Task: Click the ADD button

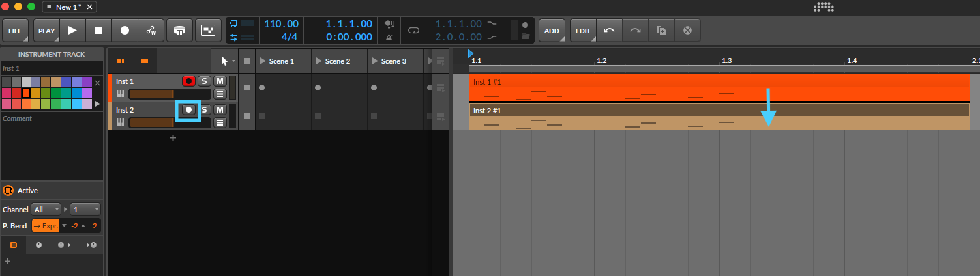Action: tap(552, 31)
